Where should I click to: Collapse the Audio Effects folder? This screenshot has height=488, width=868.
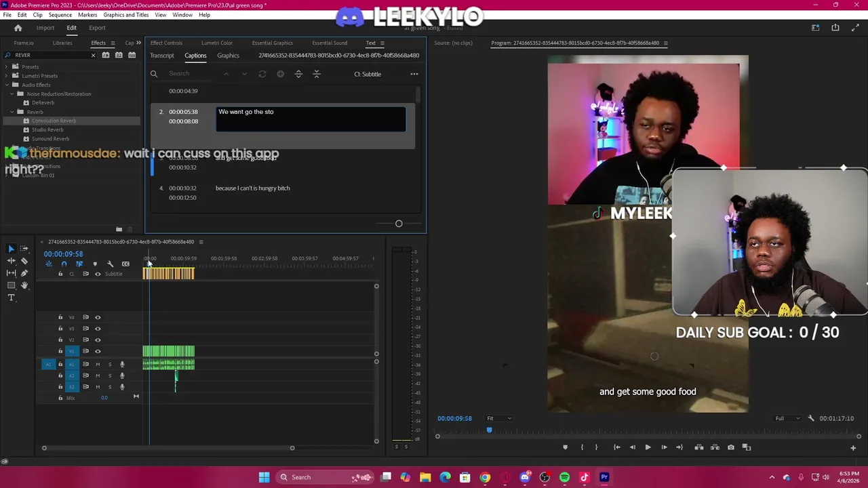(7, 85)
